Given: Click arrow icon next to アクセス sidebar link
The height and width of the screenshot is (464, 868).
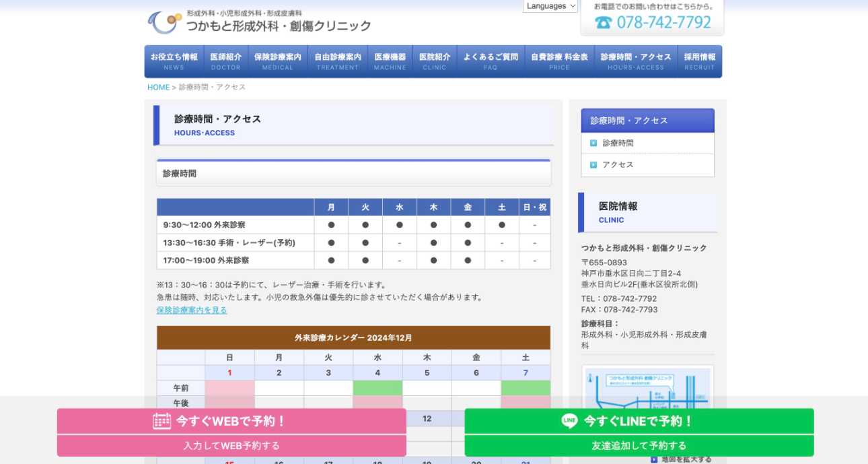Looking at the screenshot, I should tap(593, 164).
